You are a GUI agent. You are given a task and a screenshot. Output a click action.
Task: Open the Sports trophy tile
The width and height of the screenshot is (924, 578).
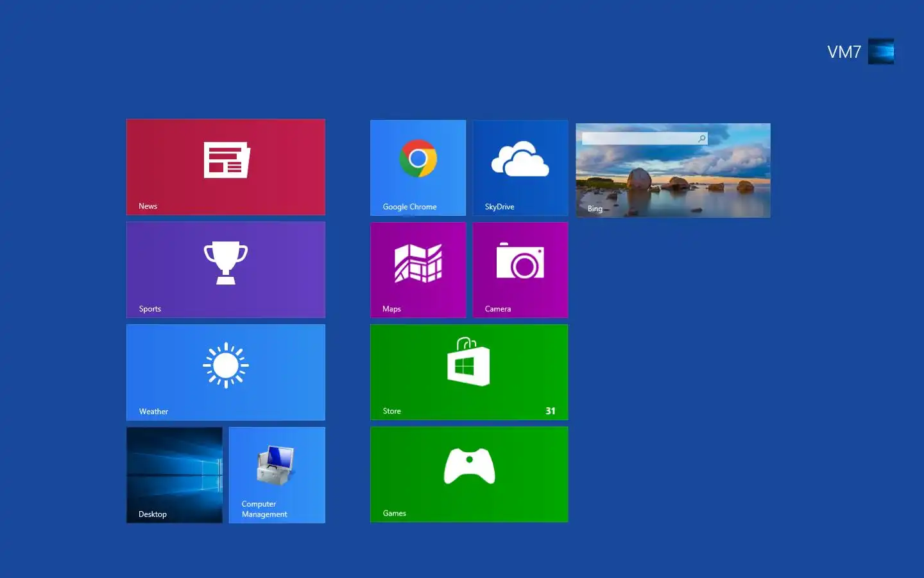[226, 270]
